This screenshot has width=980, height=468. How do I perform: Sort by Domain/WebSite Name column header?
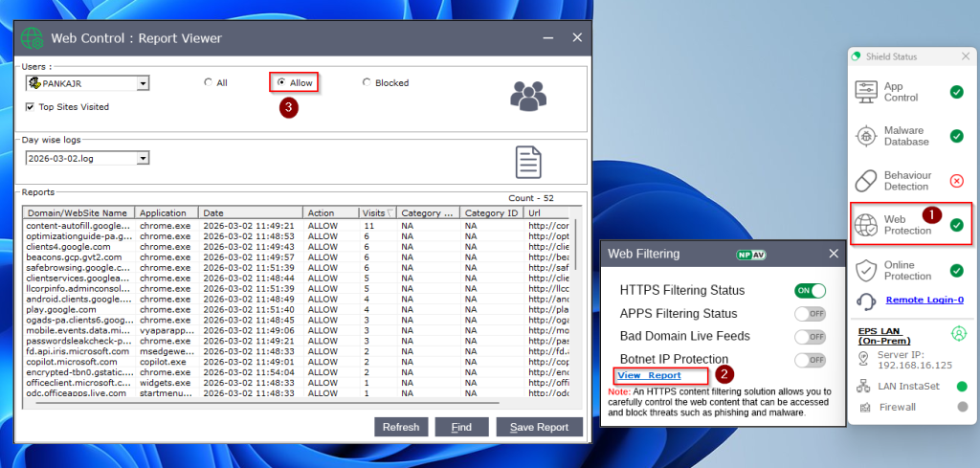[x=78, y=212]
